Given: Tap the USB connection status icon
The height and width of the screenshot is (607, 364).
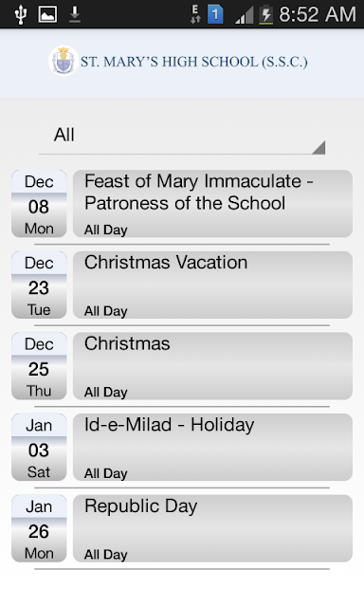Looking at the screenshot, I should tap(21, 15).
